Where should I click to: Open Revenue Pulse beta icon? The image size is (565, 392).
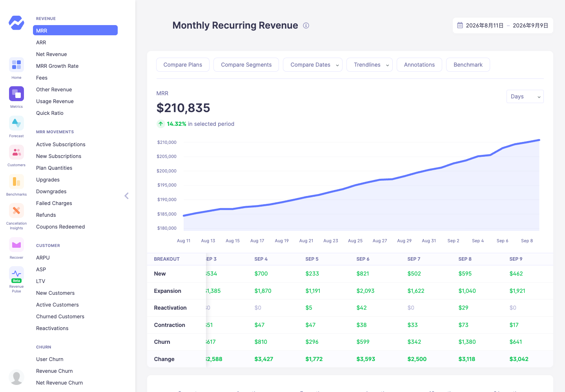(x=16, y=274)
